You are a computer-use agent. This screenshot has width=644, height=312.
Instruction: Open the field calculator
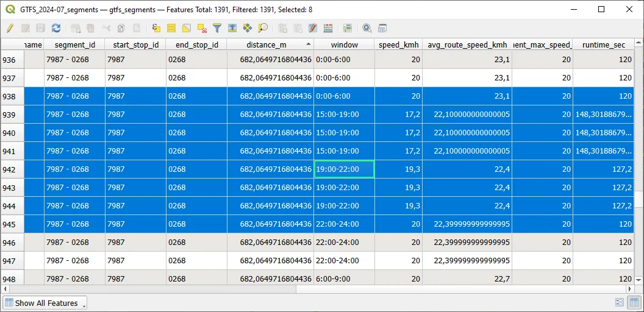point(328,28)
